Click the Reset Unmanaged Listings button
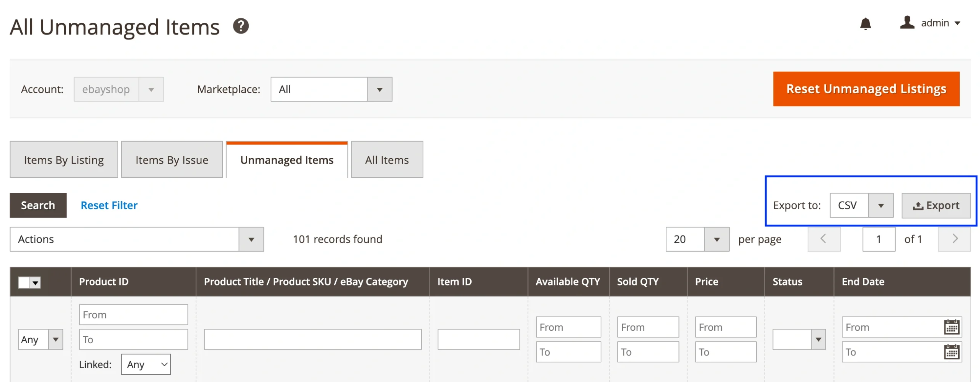The image size is (980, 382). pyautogui.click(x=866, y=89)
